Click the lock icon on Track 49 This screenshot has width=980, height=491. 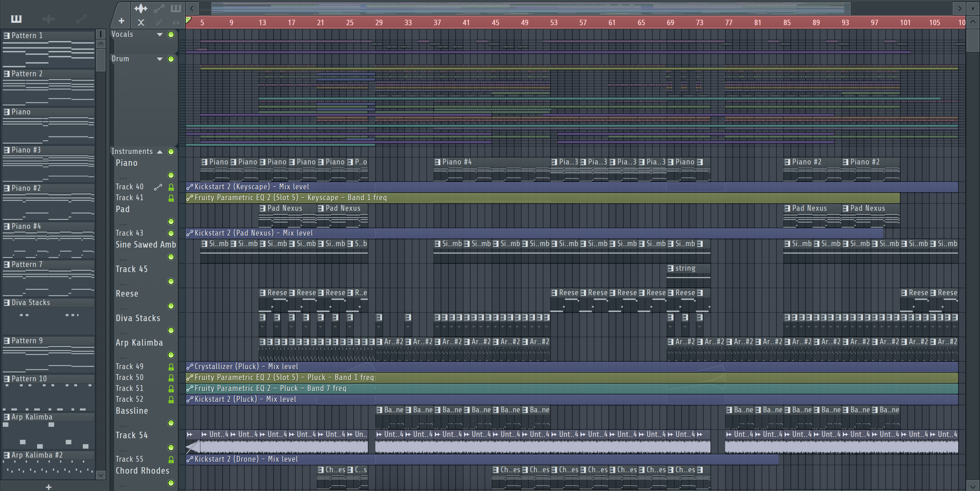click(x=171, y=366)
